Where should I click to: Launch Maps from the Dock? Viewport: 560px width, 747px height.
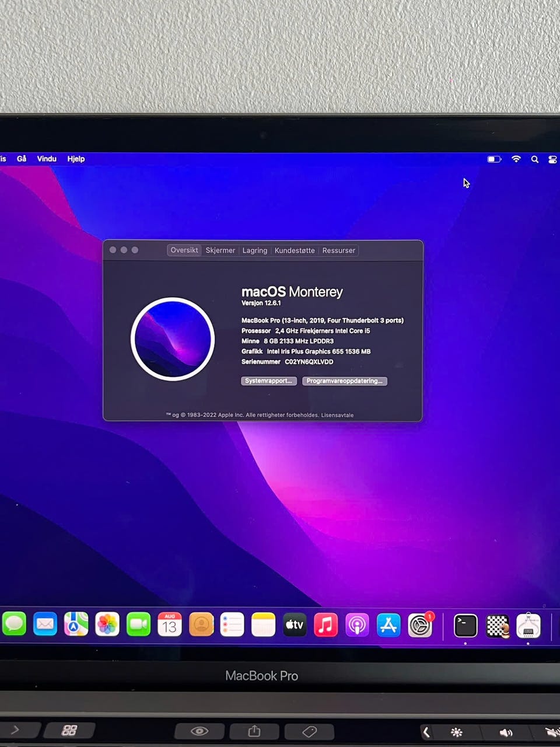click(x=76, y=624)
